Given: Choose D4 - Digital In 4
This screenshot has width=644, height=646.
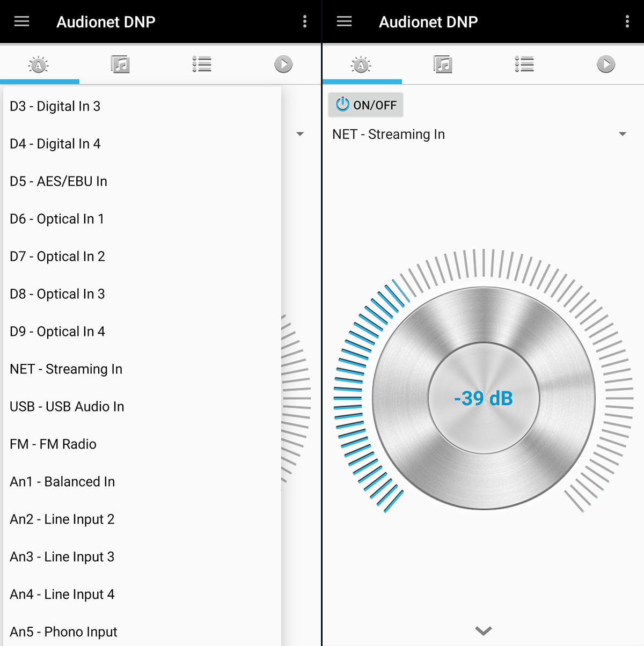Looking at the screenshot, I should pyautogui.click(x=142, y=144).
